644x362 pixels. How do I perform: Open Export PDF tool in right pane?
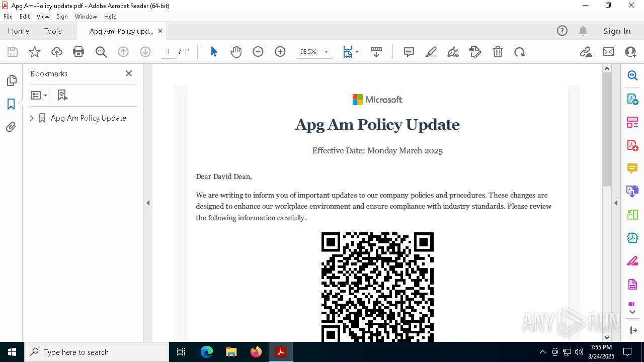click(632, 99)
